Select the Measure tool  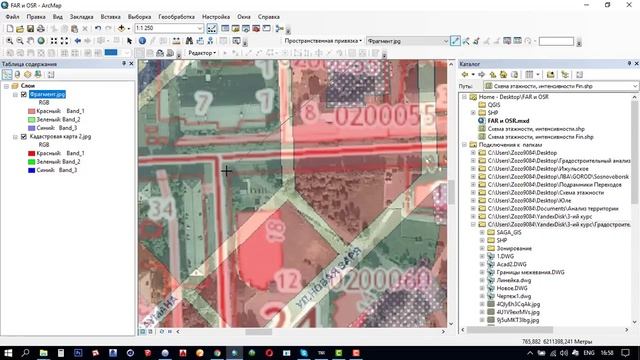(x=176, y=41)
